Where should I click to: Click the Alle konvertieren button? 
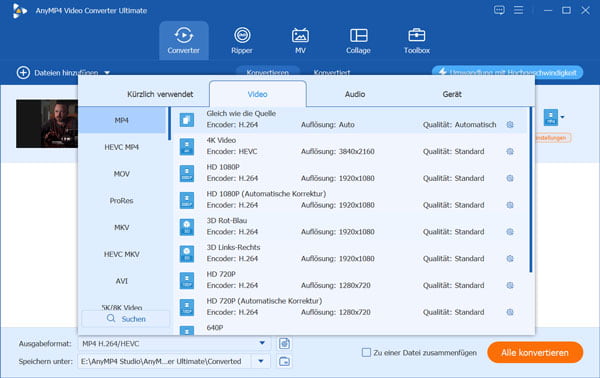(535, 352)
